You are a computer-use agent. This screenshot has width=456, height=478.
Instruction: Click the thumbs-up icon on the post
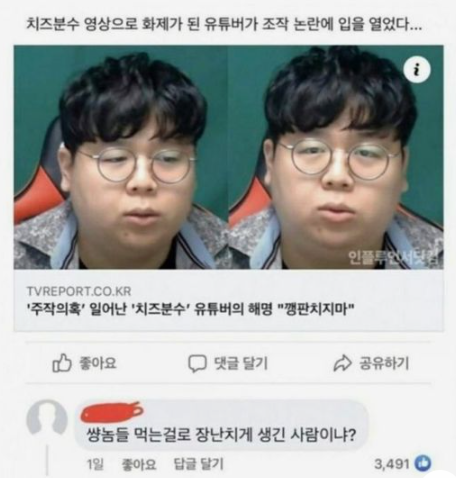[x=62, y=363]
